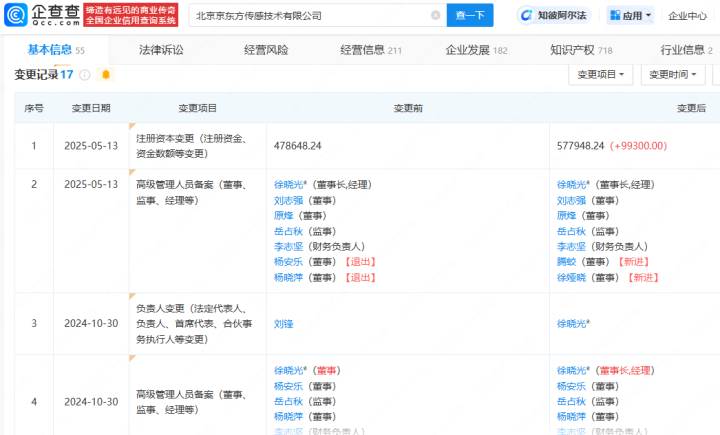
Task: Click the 变更前 column header
Action: [x=408, y=108]
